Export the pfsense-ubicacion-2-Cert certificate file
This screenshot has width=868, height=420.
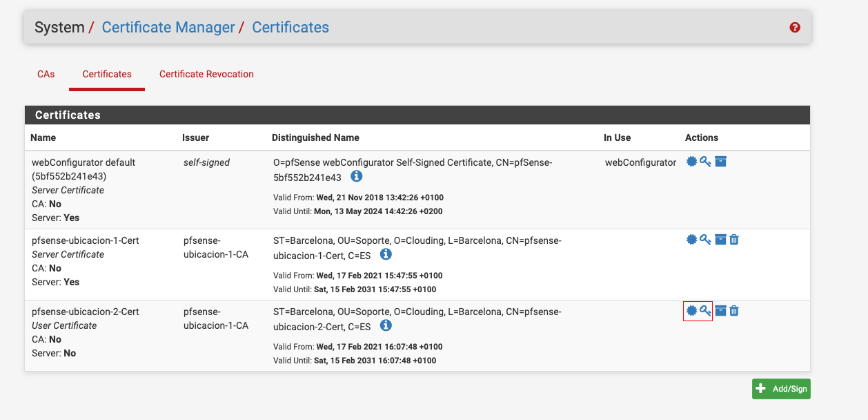point(691,311)
